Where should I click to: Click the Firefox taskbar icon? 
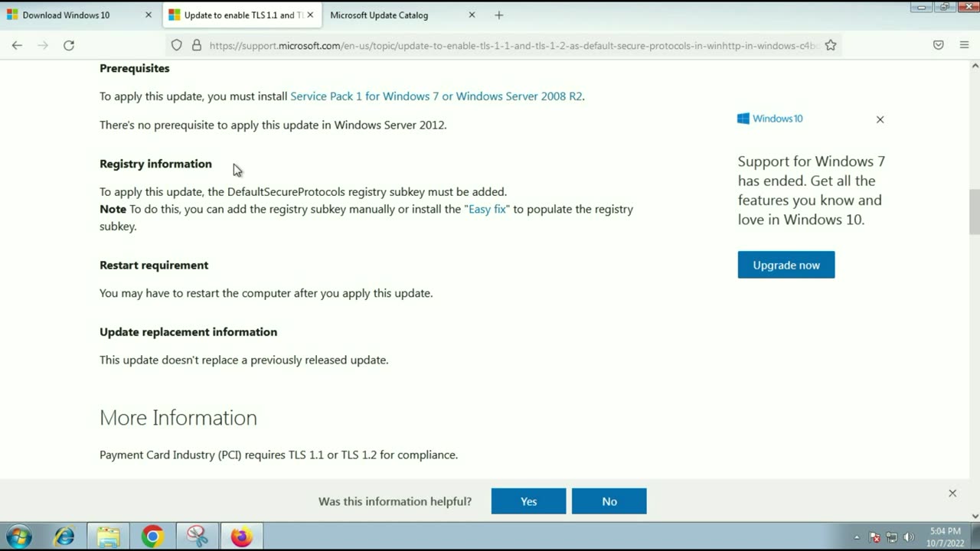(241, 536)
